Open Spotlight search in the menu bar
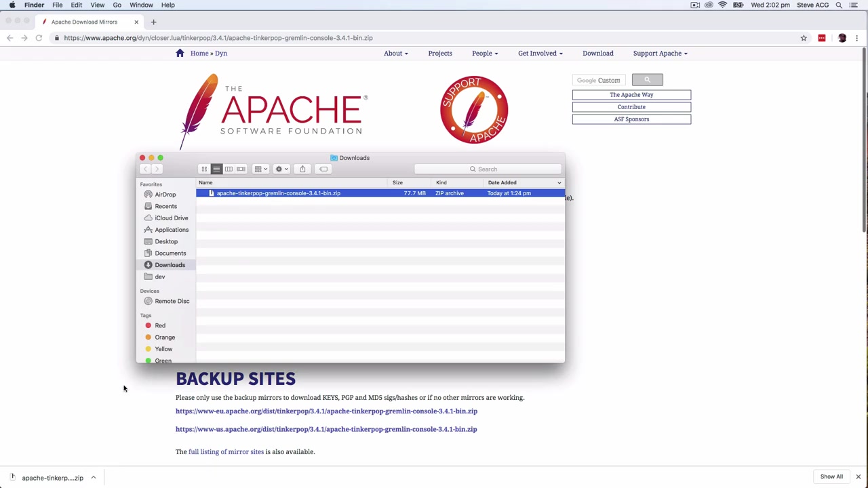 click(839, 5)
